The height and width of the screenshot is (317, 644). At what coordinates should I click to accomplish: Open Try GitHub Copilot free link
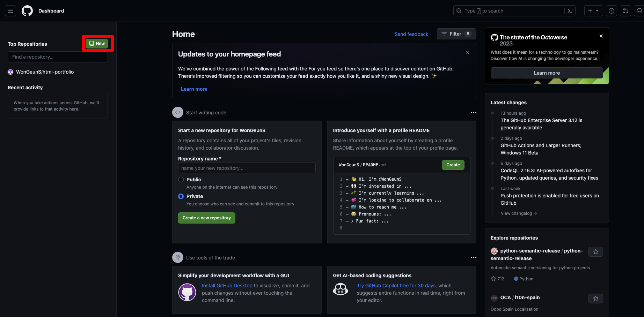coord(396,286)
